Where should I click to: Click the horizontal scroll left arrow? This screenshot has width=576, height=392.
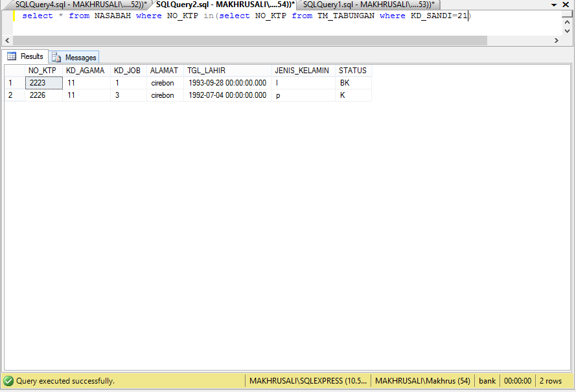7,40
